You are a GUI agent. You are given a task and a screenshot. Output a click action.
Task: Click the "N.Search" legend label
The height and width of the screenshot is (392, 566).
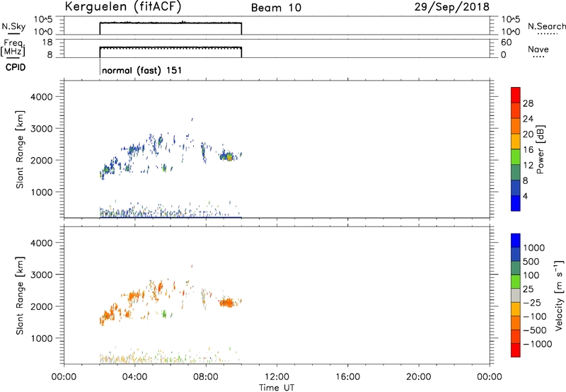coord(546,26)
